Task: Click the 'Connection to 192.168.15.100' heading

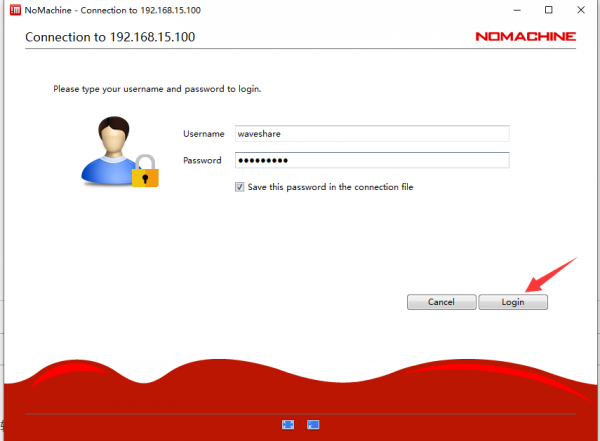Action: pos(110,37)
